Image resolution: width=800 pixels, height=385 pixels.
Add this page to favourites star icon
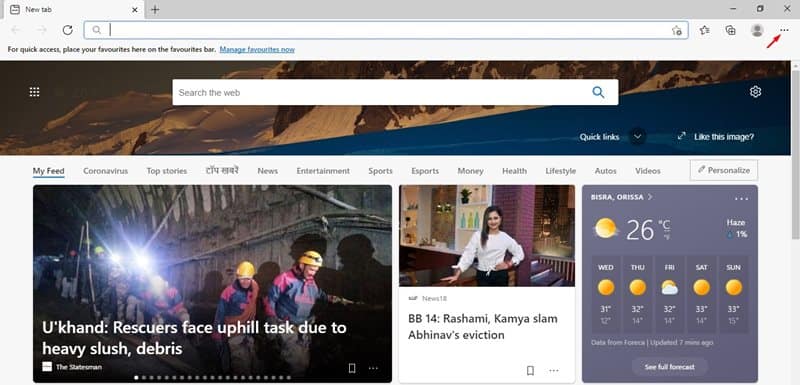pyautogui.click(x=677, y=30)
